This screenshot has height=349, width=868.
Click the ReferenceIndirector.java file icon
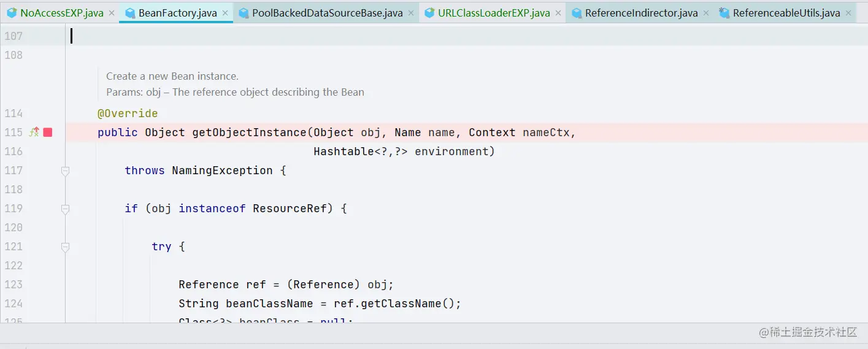pyautogui.click(x=577, y=13)
